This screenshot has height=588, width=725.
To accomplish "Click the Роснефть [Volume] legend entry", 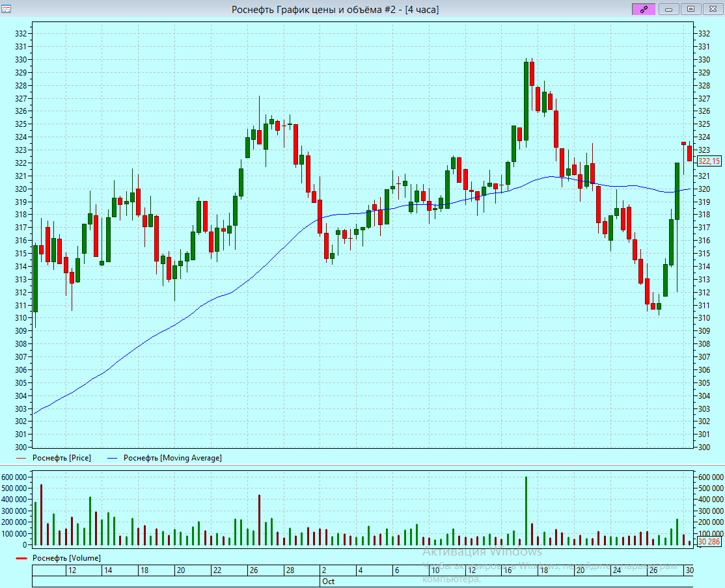I will [59, 558].
